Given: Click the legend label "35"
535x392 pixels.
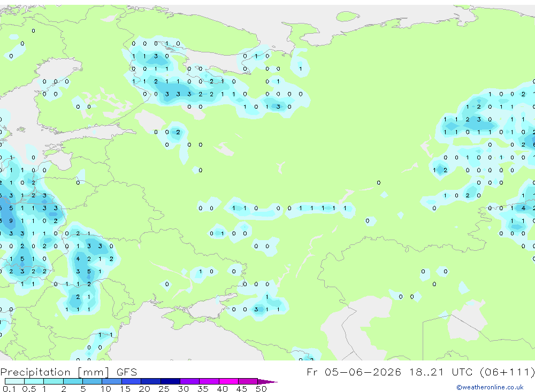Looking at the screenshot, I should 203,389.
